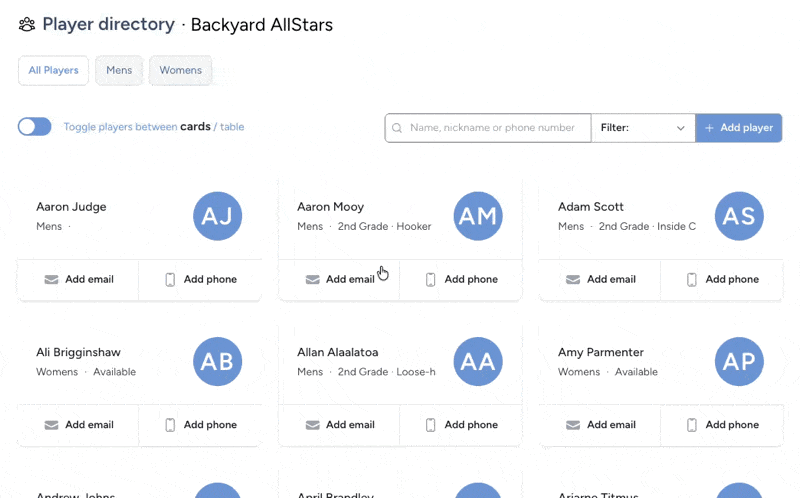Select the All Players tab
Image resolution: width=800 pixels, height=498 pixels.
pyautogui.click(x=54, y=70)
